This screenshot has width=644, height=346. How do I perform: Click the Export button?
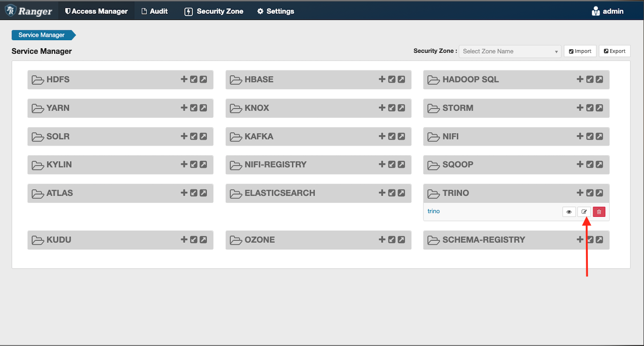point(615,51)
